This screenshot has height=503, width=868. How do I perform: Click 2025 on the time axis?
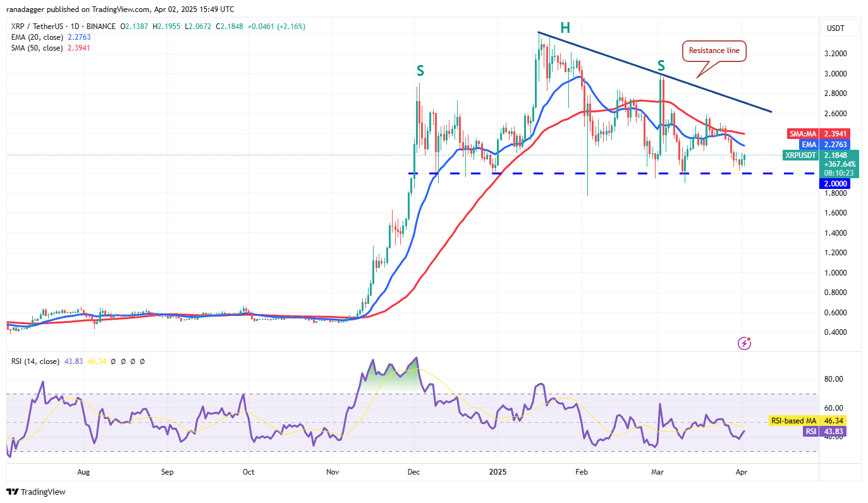point(498,472)
